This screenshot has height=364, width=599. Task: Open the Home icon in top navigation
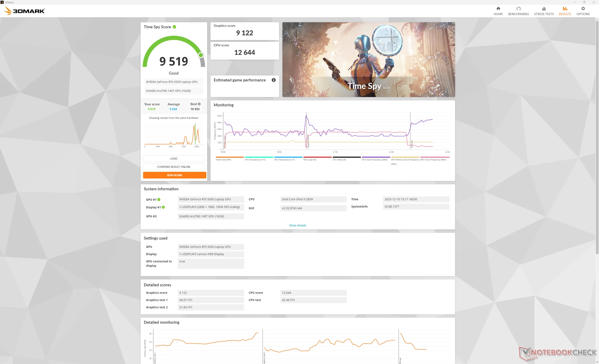[498, 9]
